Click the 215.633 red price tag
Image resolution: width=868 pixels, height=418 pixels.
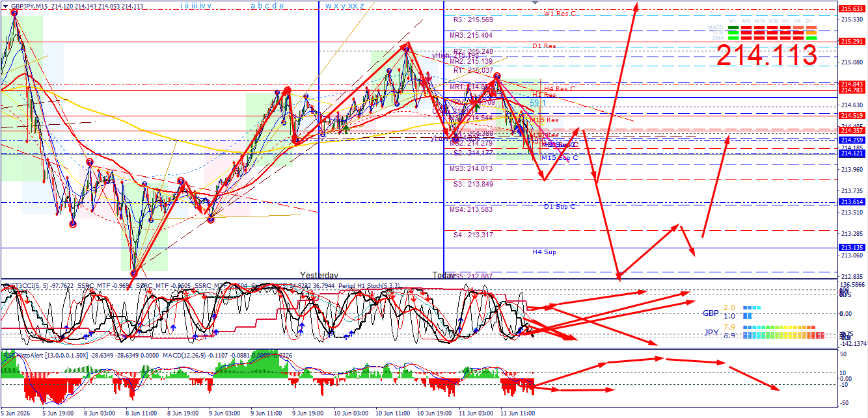852,8
